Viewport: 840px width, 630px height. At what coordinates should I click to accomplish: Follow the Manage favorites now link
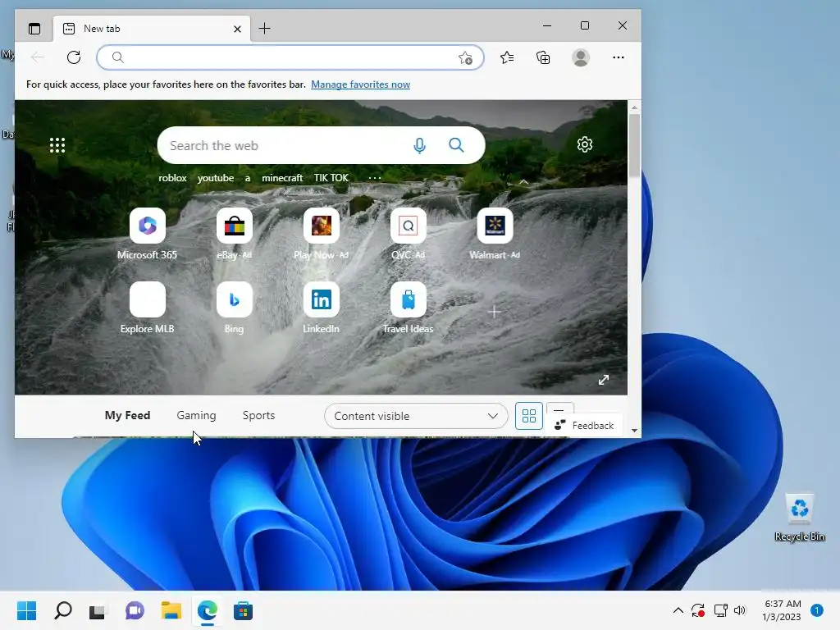coord(361,84)
